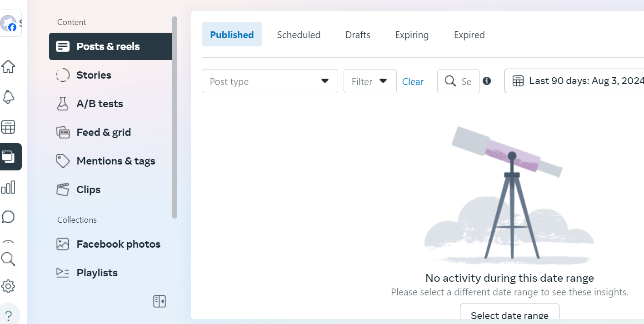The width and height of the screenshot is (644, 324).
Task: Switch to Scheduled tab
Action: pos(299,35)
